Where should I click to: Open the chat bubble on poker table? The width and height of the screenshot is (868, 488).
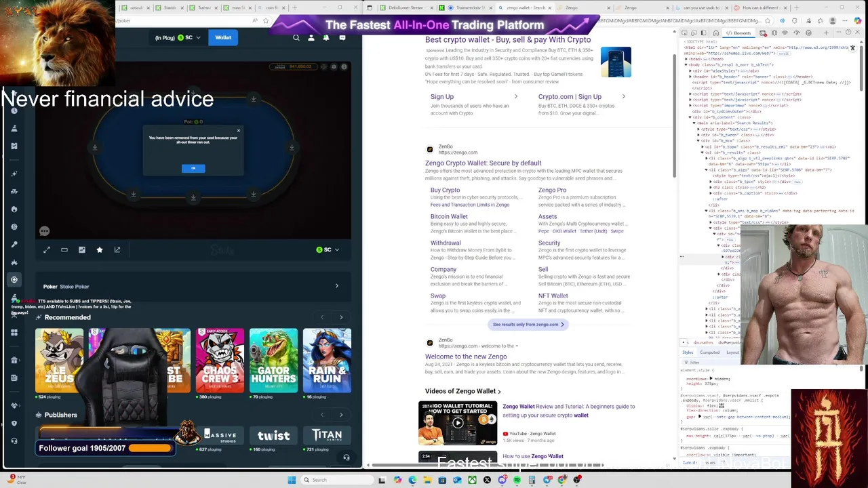tap(44, 231)
